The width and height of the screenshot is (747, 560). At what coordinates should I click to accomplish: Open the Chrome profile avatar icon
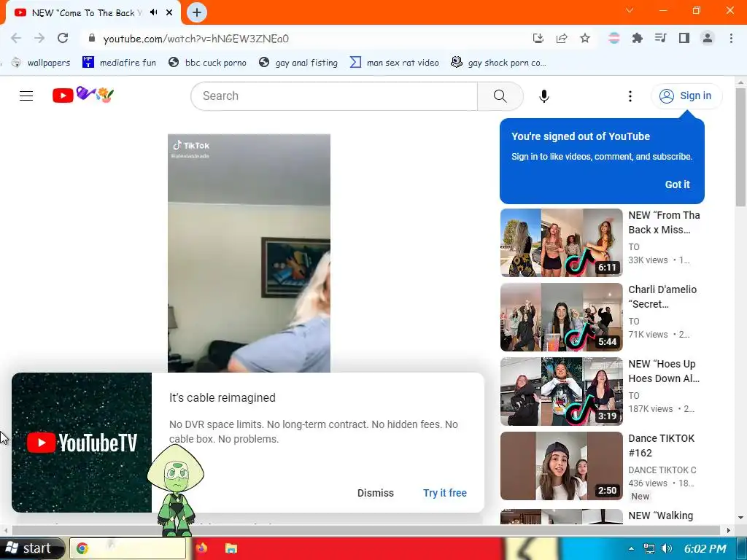pyautogui.click(x=708, y=38)
